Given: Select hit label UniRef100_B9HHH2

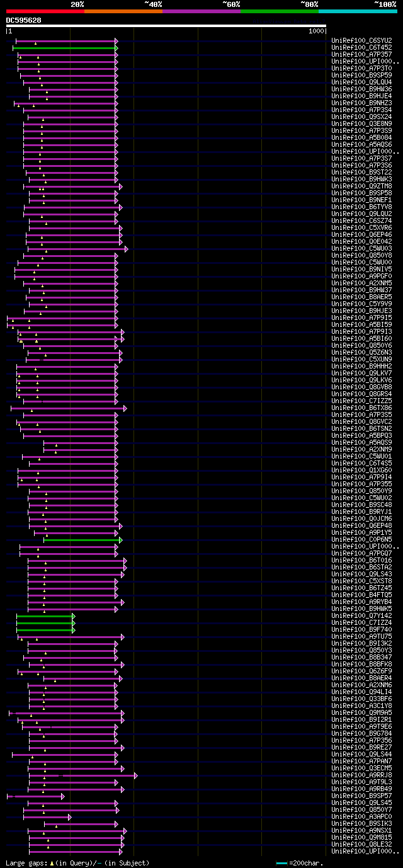Looking at the screenshot, I should tap(361, 366).
